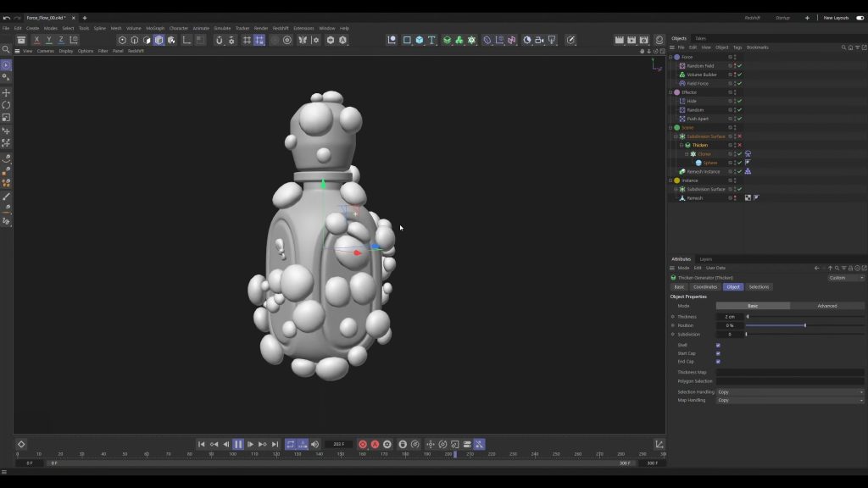Click the Render to Picture Viewer clapper icon
Screen dimensions: 868x488
click(x=632, y=40)
